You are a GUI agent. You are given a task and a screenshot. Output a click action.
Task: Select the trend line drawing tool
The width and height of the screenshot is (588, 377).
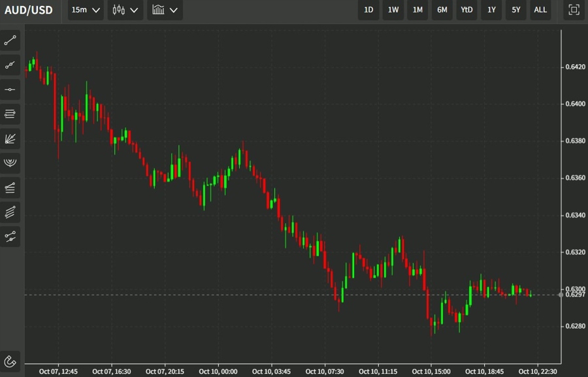[x=10, y=41]
